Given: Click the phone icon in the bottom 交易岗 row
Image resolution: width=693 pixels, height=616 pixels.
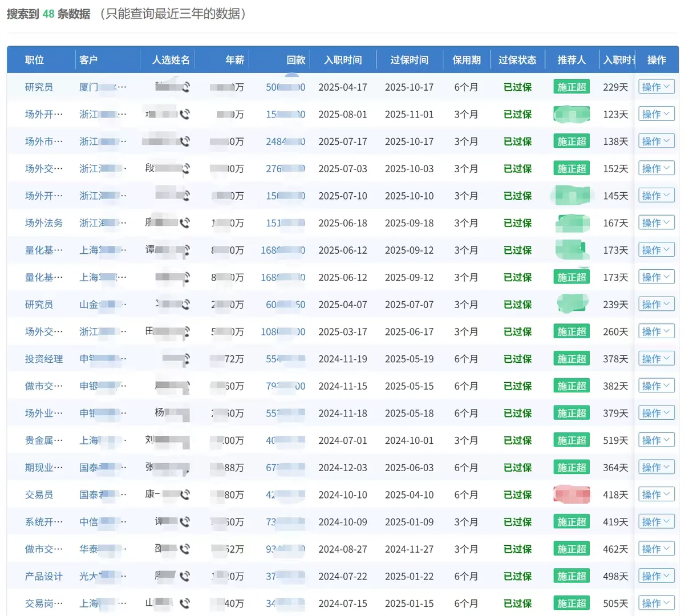Looking at the screenshot, I should click(x=185, y=603).
